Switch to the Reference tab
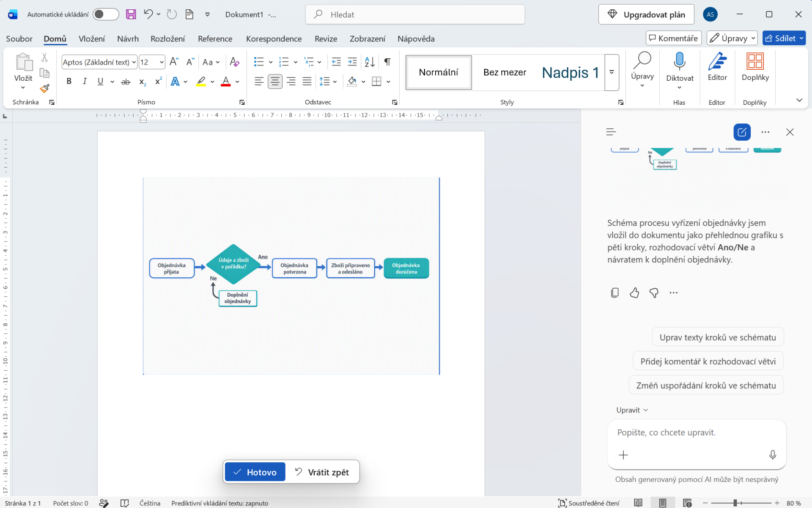This screenshot has width=812, height=508. pos(215,38)
